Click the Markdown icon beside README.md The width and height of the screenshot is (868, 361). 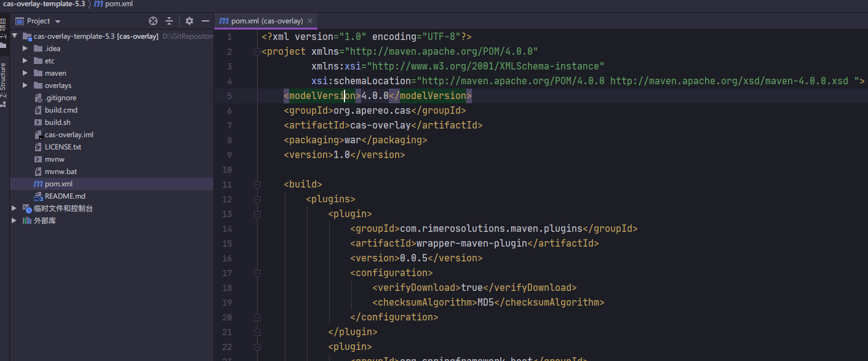coord(38,196)
